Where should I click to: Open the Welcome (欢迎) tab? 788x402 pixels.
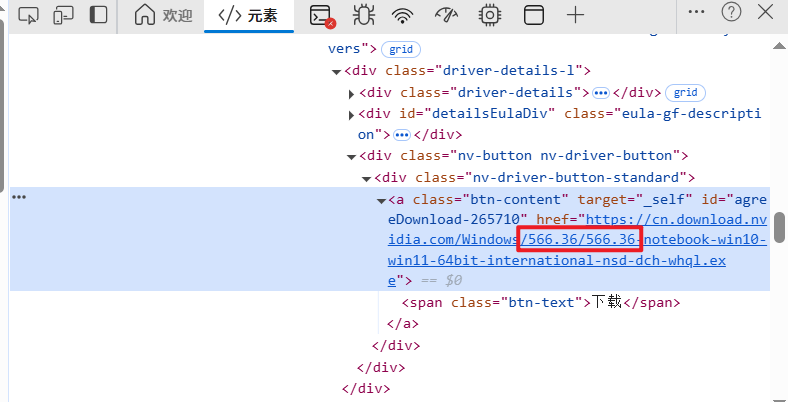(x=164, y=15)
